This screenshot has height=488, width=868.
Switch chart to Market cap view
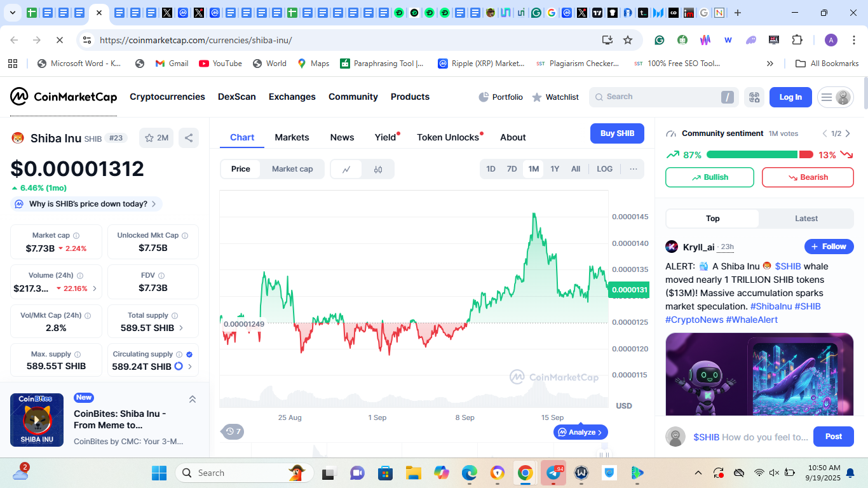[x=292, y=169]
